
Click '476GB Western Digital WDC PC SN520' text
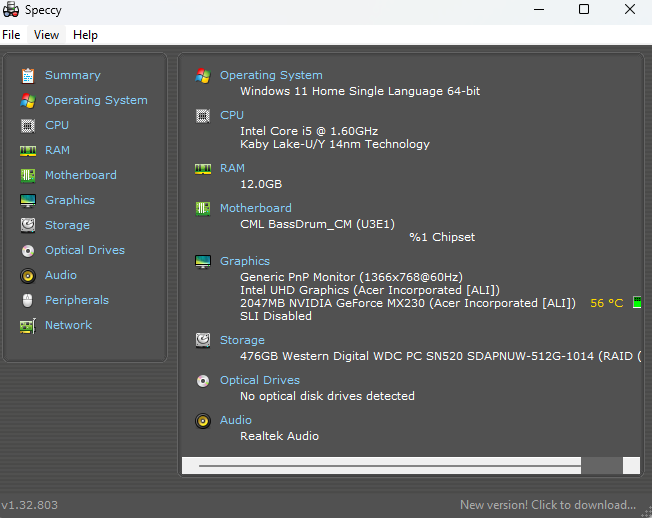pos(441,356)
